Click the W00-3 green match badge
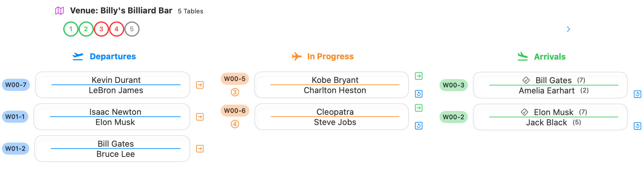Image resolution: width=644 pixels, height=169 pixels. pos(454,85)
